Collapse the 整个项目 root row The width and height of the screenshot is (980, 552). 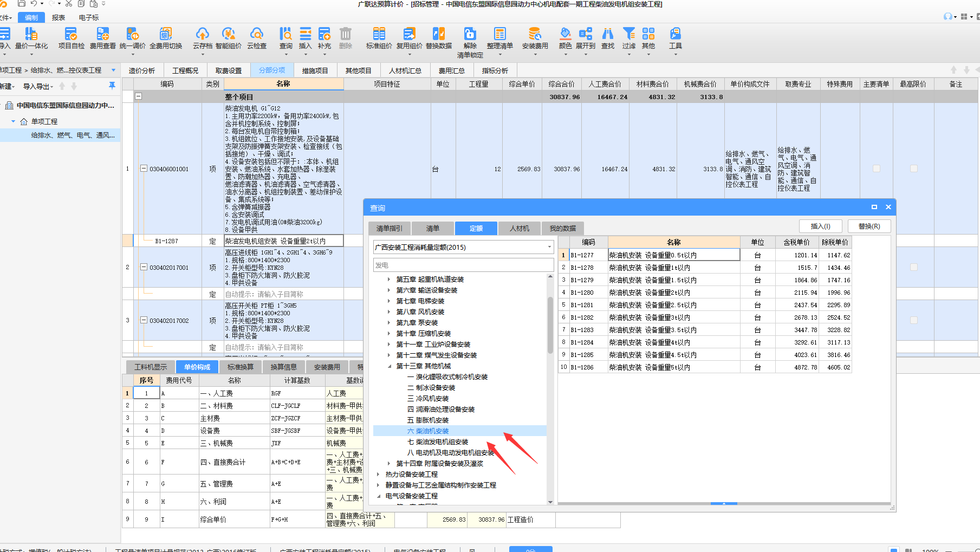point(139,96)
